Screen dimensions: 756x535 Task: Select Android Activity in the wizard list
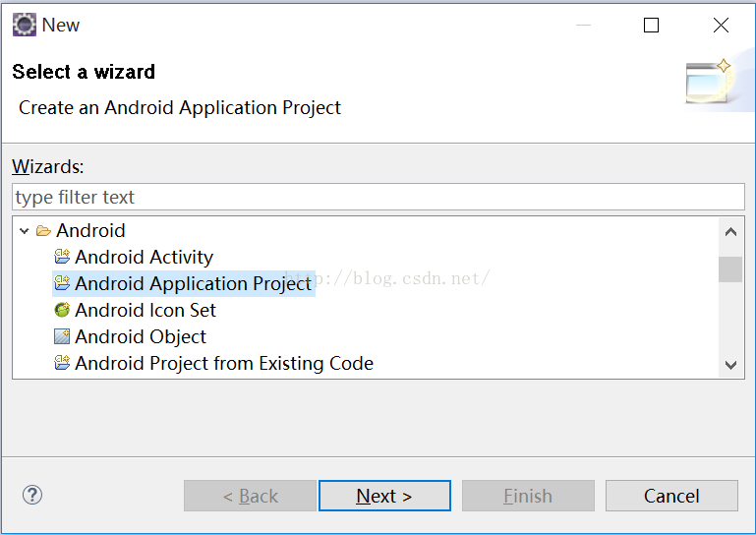144,257
